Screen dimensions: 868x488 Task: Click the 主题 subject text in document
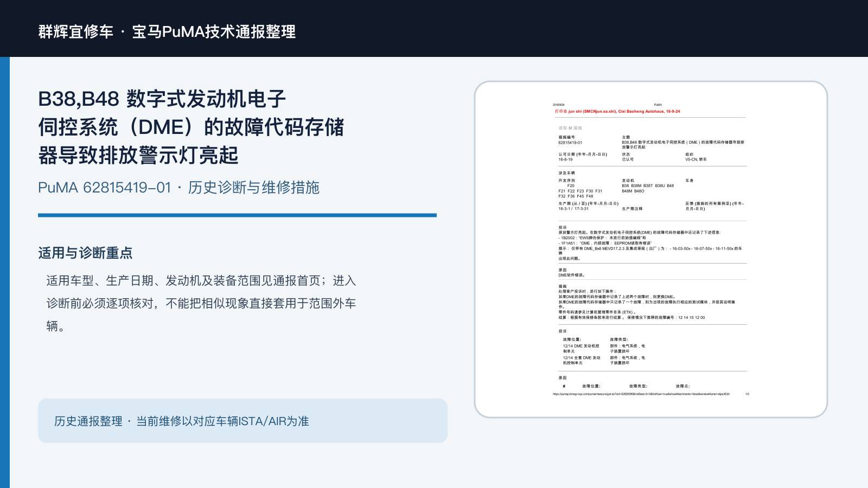tap(683, 144)
